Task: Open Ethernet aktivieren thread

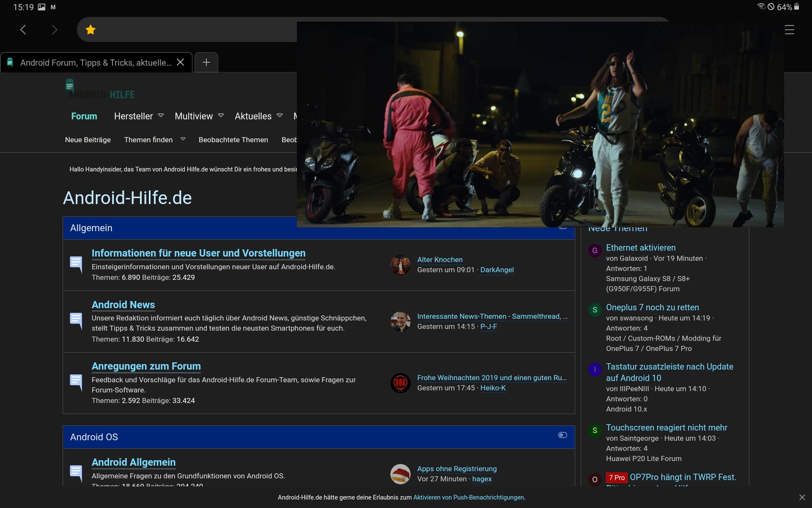Action: [x=641, y=248]
